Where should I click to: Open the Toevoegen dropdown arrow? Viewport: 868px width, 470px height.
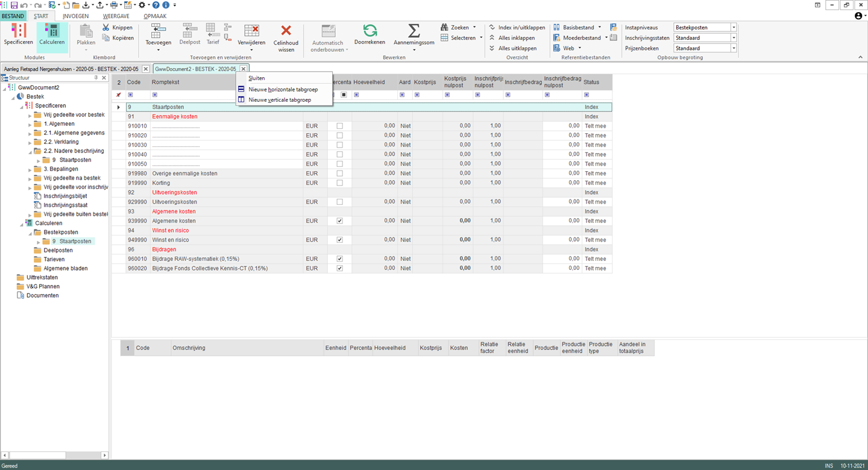159,49
